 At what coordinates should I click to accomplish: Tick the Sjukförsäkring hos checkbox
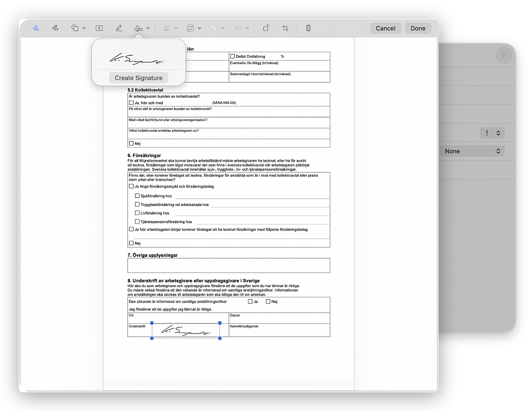137,195
